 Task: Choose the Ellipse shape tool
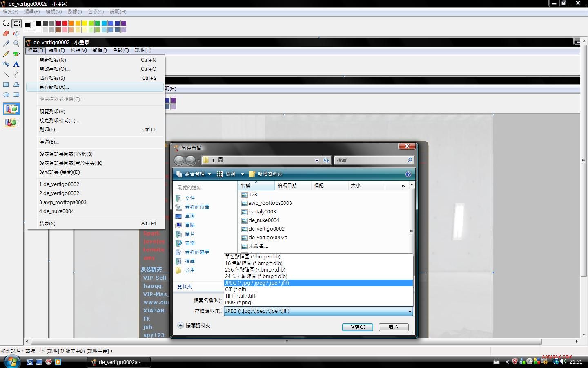tap(6, 95)
